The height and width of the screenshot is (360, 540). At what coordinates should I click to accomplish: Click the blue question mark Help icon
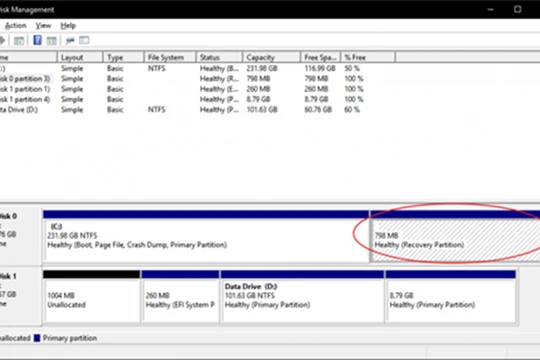(37, 40)
